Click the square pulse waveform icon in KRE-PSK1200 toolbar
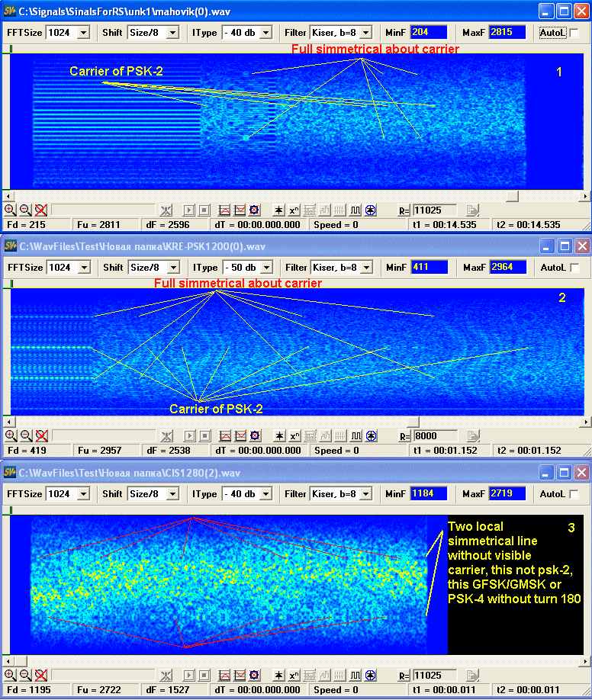The width and height of the screenshot is (592, 700). click(356, 436)
